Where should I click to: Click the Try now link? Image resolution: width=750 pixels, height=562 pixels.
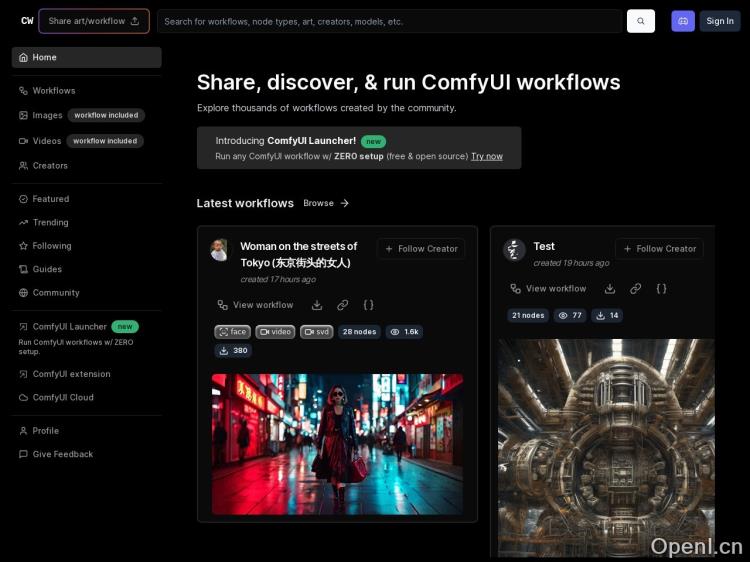(x=487, y=156)
